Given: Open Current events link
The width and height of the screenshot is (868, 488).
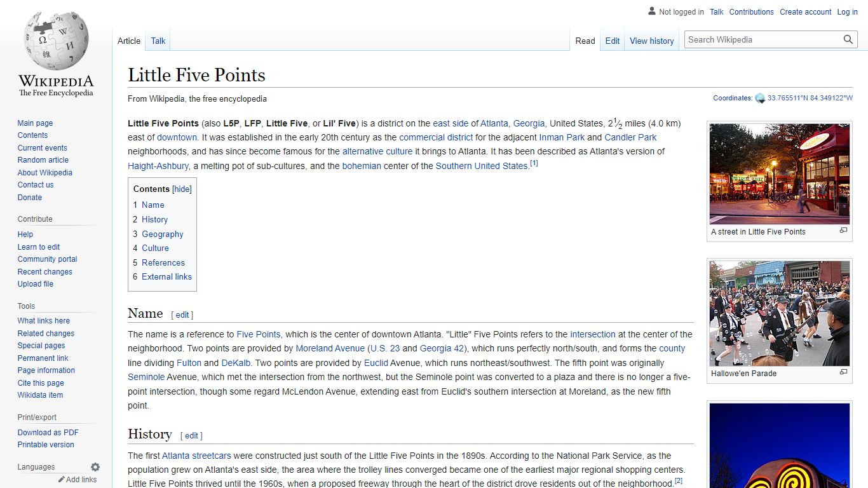Looking at the screenshot, I should pyautogui.click(x=42, y=147).
